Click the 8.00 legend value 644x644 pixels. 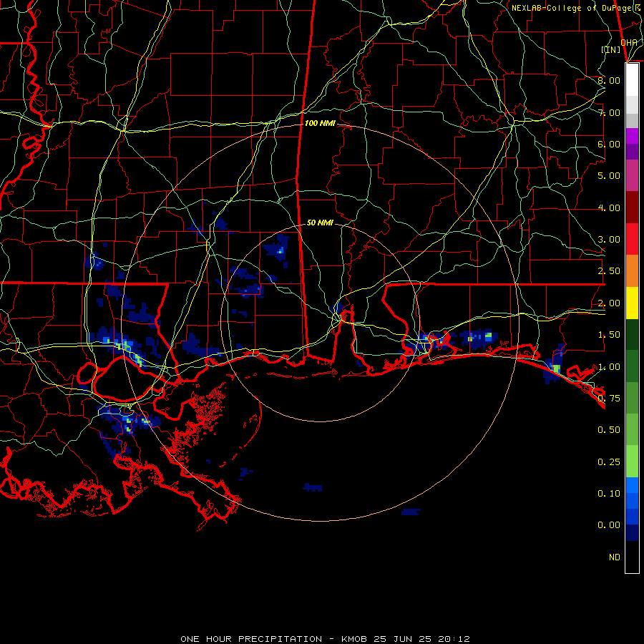click(x=609, y=80)
